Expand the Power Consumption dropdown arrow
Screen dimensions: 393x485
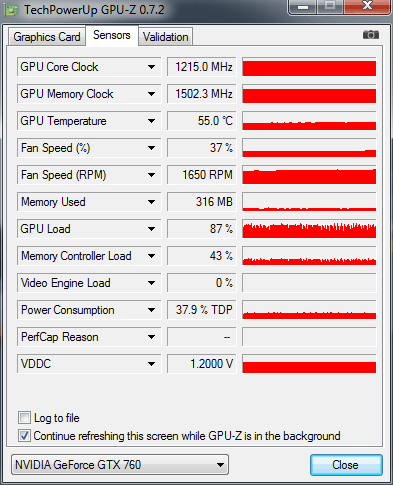(x=151, y=310)
